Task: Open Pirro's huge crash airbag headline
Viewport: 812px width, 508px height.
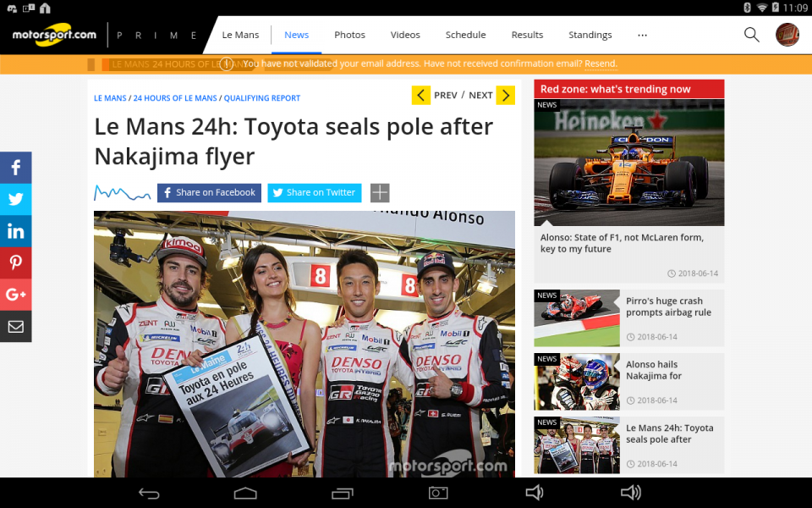Action: pyautogui.click(x=668, y=306)
